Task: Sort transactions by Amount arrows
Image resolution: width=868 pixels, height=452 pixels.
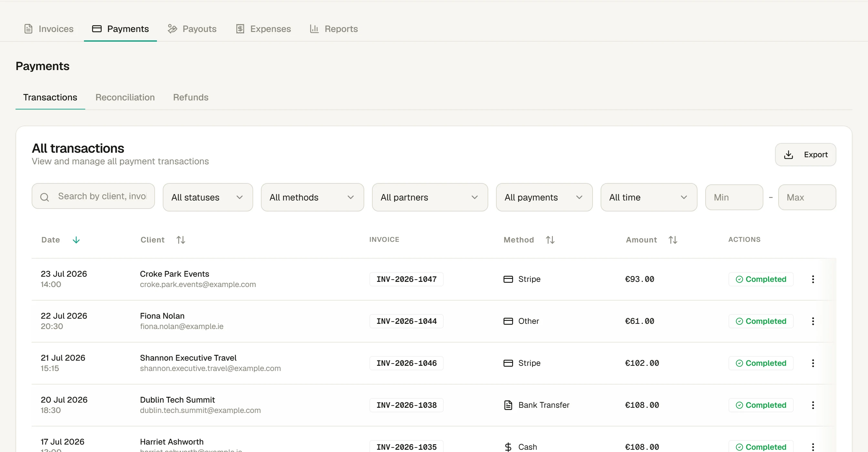Action: pos(673,240)
